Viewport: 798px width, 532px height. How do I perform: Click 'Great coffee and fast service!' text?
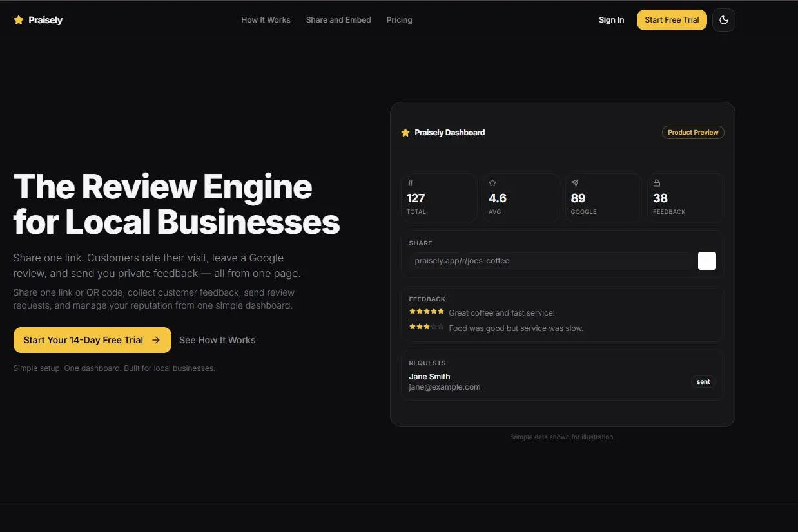pyautogui.click(x=501, y=313)
